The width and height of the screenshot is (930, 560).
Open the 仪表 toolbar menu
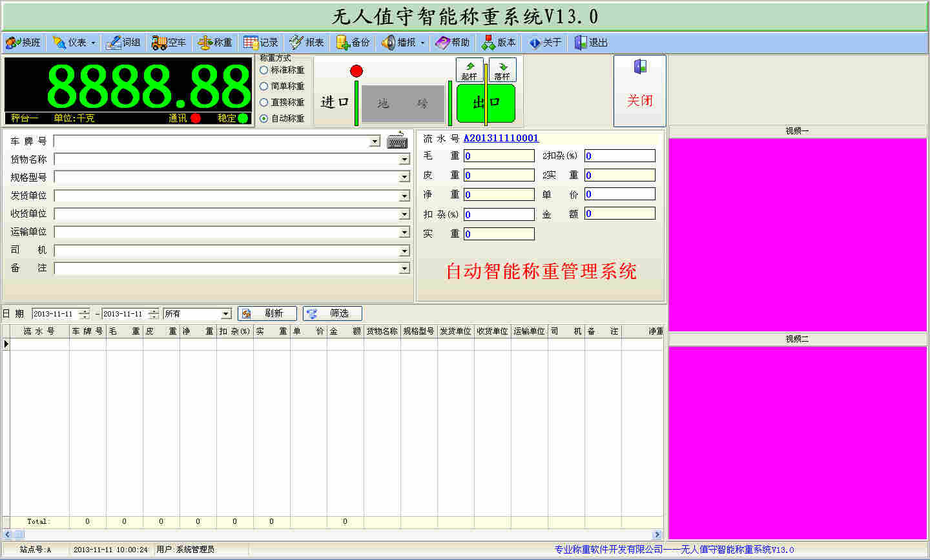click(x=74, y=43)
